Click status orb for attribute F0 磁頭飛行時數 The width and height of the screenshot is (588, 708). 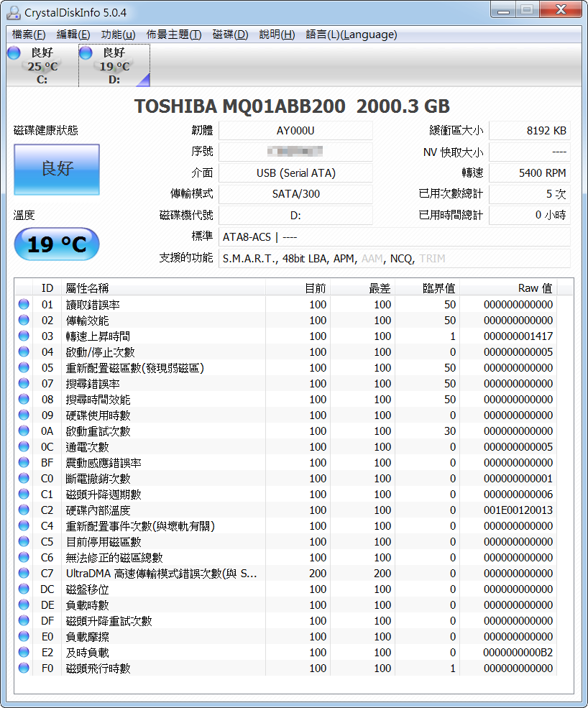coord(24,668)
